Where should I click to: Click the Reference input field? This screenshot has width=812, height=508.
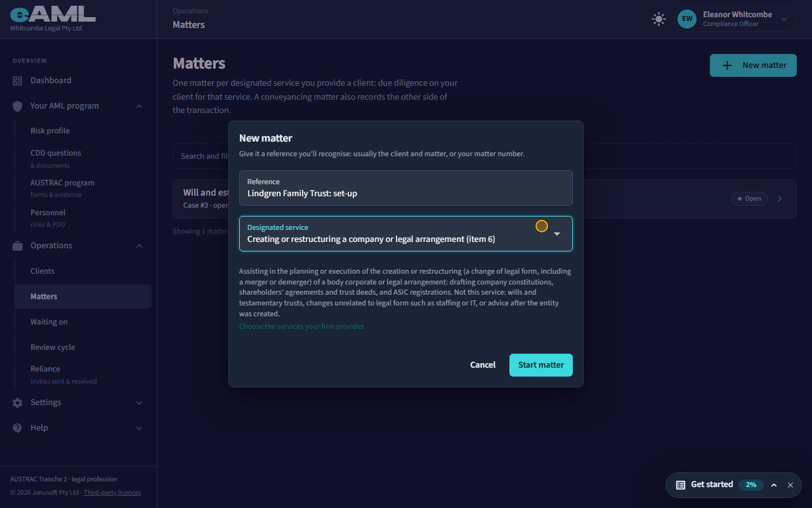coord(406,188)
